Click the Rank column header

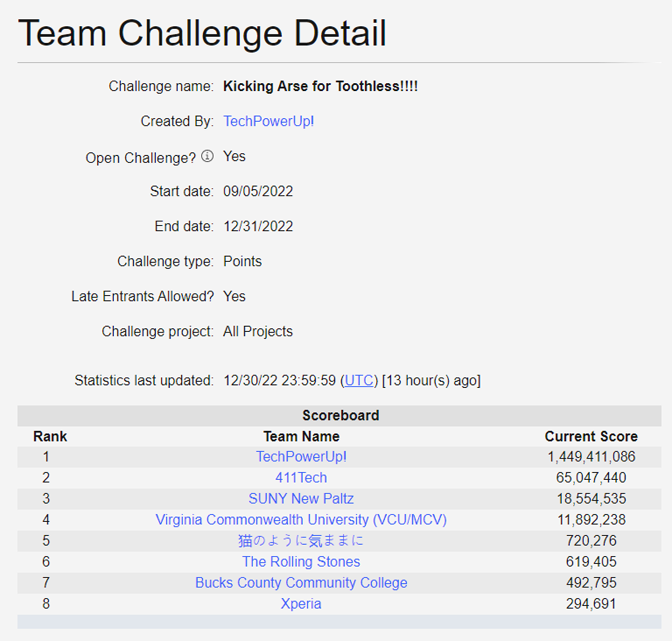50,436
